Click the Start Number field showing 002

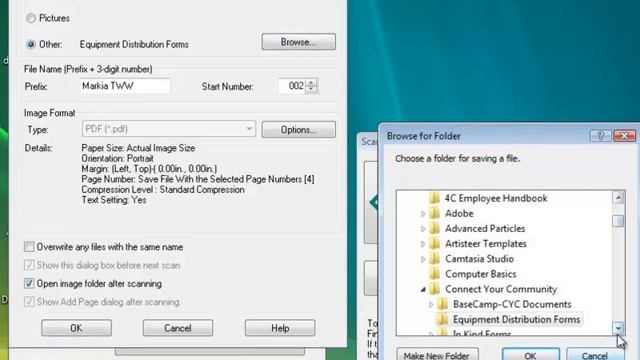coord(292,86)
